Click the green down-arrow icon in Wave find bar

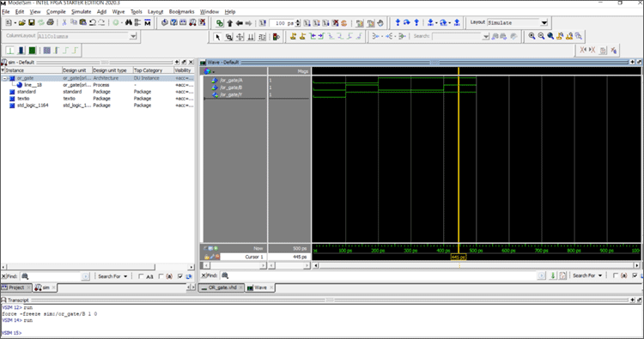[x=553, y=275]
